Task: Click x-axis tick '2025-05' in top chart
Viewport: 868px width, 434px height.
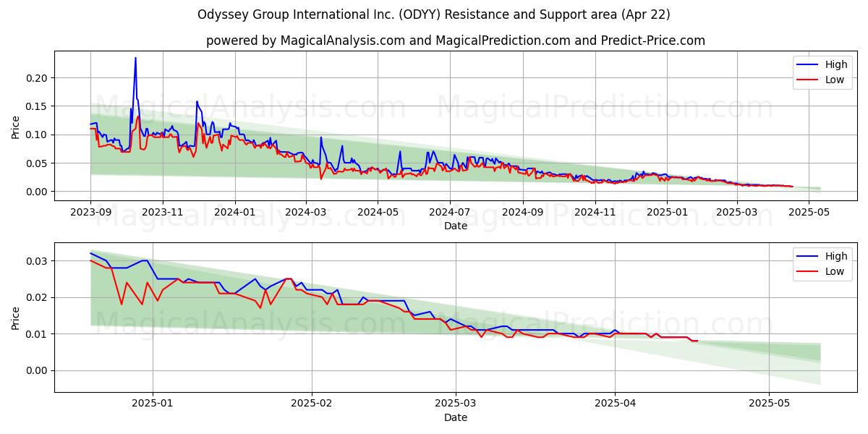Action: [808, 213]
